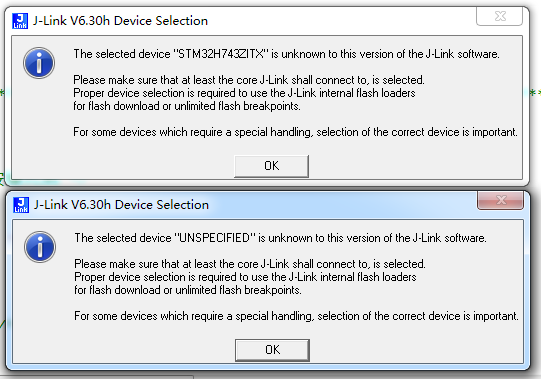
Task: Click "Proper device selection is required" line in lower dialog
Action: (245, 277)
